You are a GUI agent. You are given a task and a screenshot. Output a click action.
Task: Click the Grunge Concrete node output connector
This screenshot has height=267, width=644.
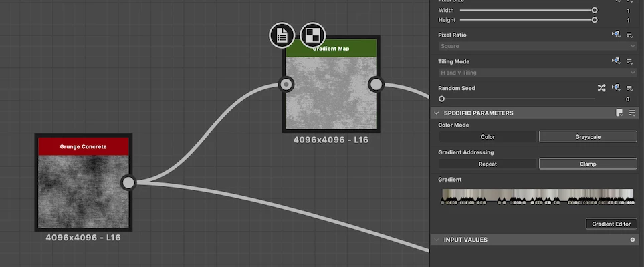[x=128, y=182]
